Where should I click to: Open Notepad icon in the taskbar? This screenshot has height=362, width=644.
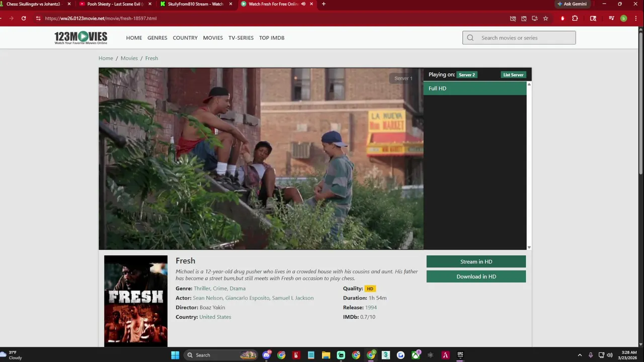(x=311, y=355)
